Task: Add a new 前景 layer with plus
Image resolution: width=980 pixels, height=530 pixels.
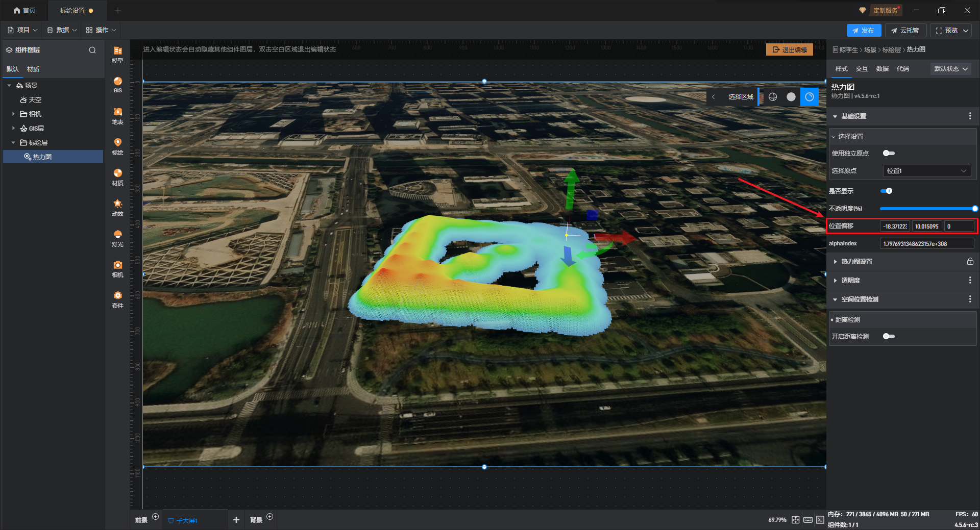Action: click(x=156, y=517)
